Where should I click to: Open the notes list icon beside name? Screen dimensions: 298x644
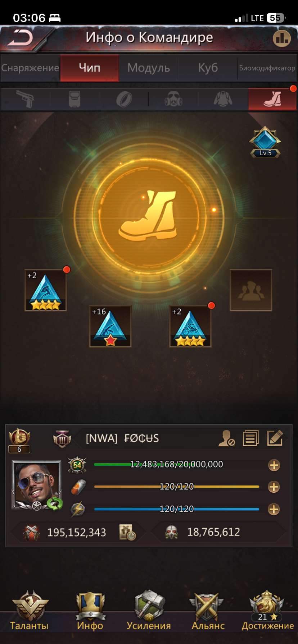[250, 438]
